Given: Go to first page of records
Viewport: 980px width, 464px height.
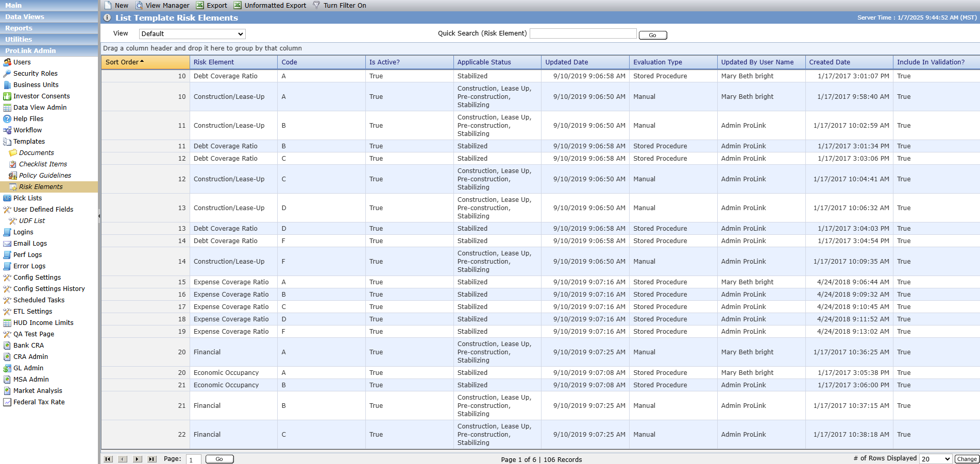Looking at the screenshot, I should 108,459.
